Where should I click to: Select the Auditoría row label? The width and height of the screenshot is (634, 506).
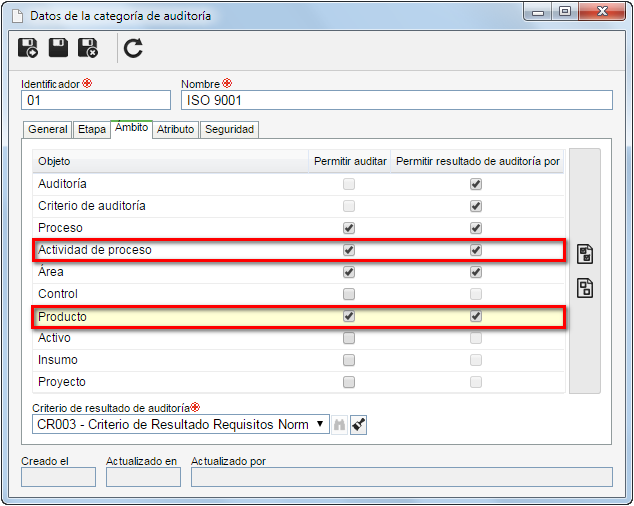[62, 184]
